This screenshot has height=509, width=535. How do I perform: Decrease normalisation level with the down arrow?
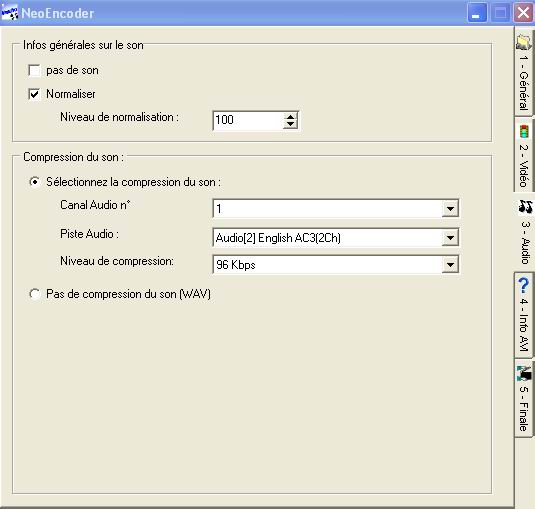(x=290, y=124)
